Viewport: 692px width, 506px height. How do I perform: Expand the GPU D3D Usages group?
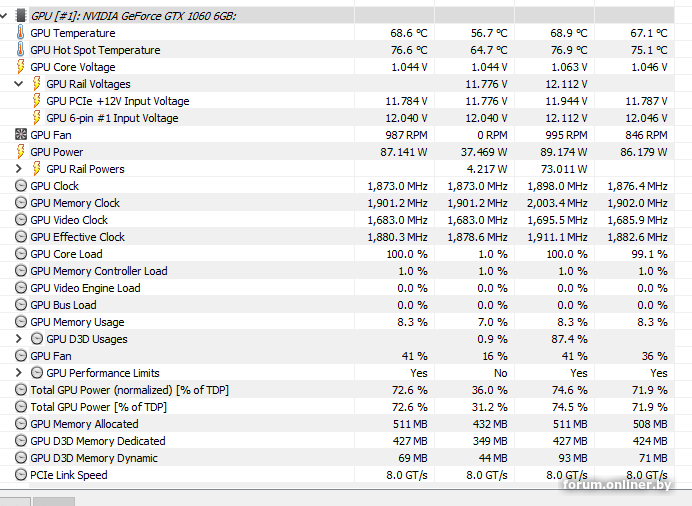pos(19,339)
